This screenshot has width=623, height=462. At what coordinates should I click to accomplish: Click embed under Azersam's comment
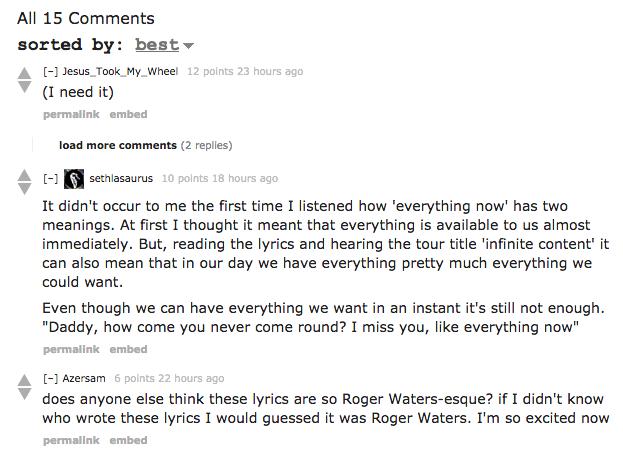[128, 440]
